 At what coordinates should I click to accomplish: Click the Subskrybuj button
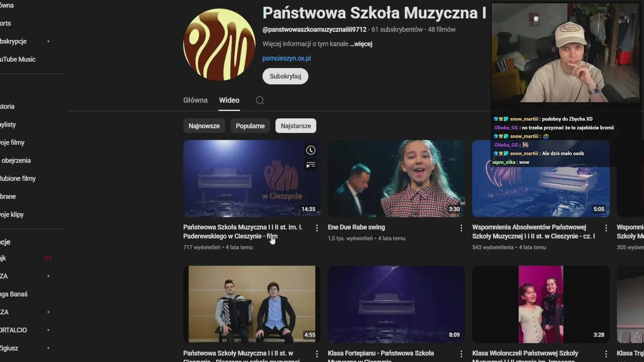(285, 76)
